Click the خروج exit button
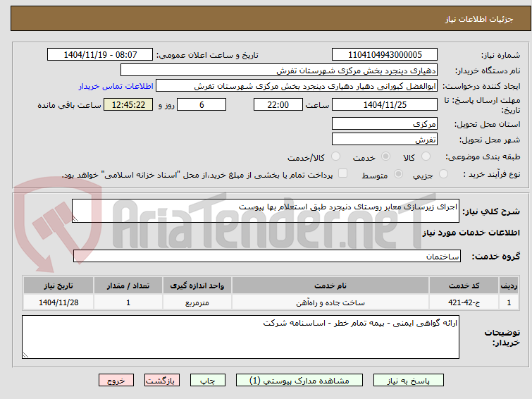Image resolution: width=532 pixels, height=399 pixels. click(x=116, y=381)
